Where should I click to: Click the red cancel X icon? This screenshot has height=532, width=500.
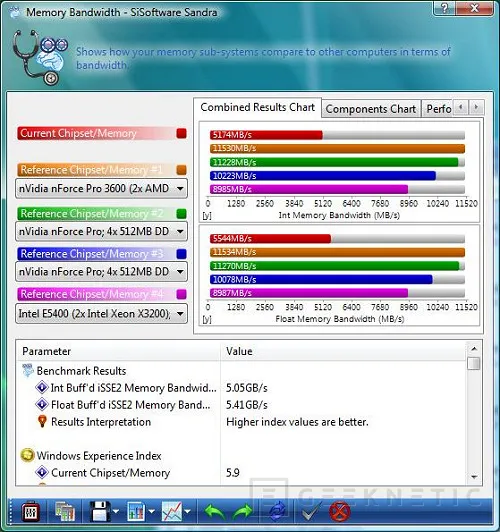coord(340,512)
